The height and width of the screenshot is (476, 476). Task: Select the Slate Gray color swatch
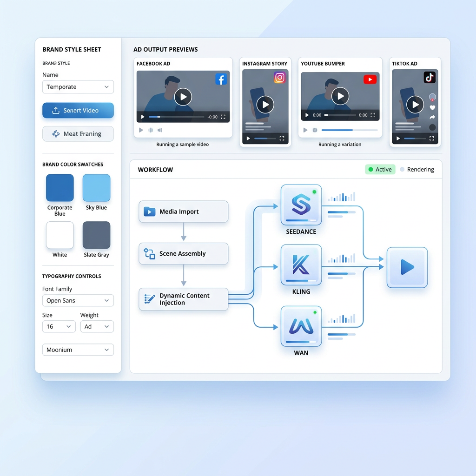tap(97, 235)
